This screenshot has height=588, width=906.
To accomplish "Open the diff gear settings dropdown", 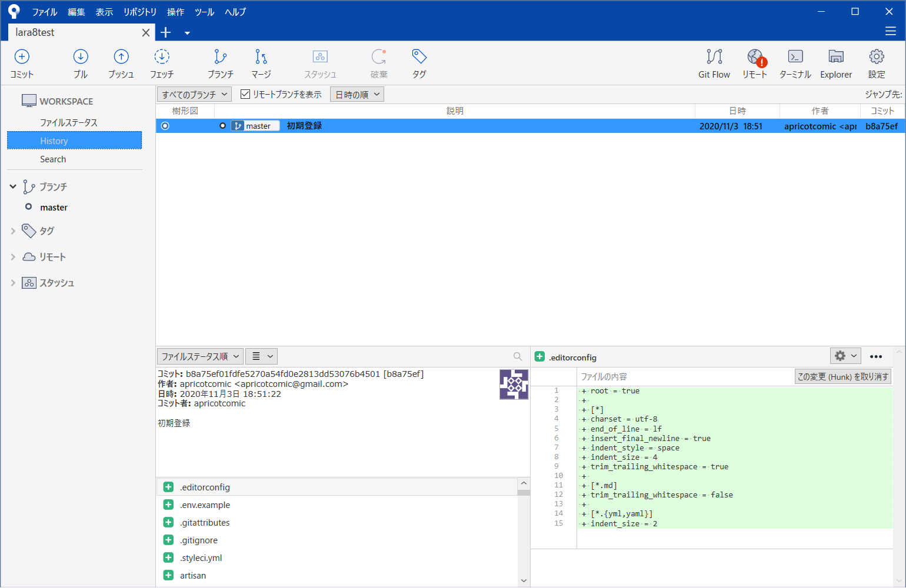I will (x=846, y=356).
